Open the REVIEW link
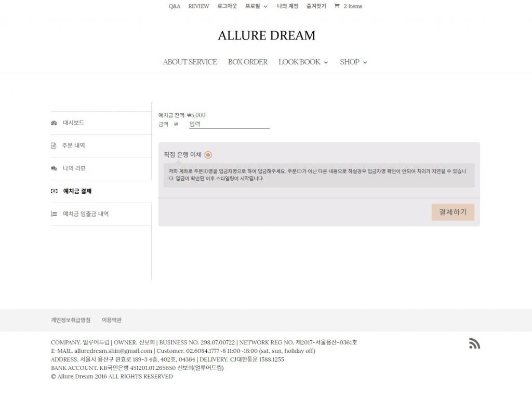The image size is (532, 399). click(x=198, y=6)
